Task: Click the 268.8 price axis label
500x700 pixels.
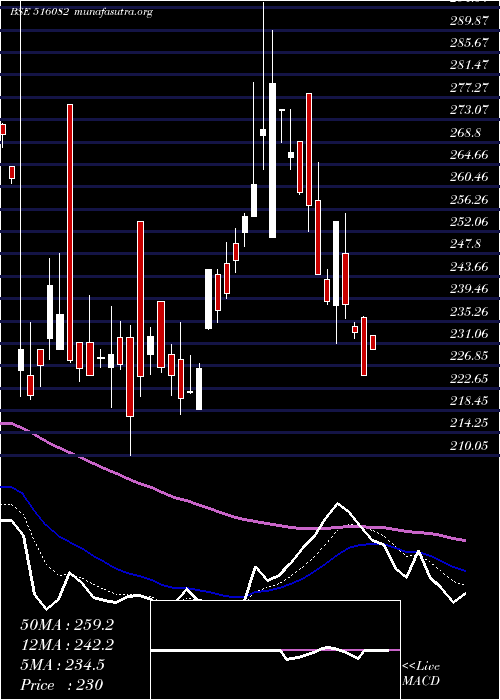Action: 465,133
